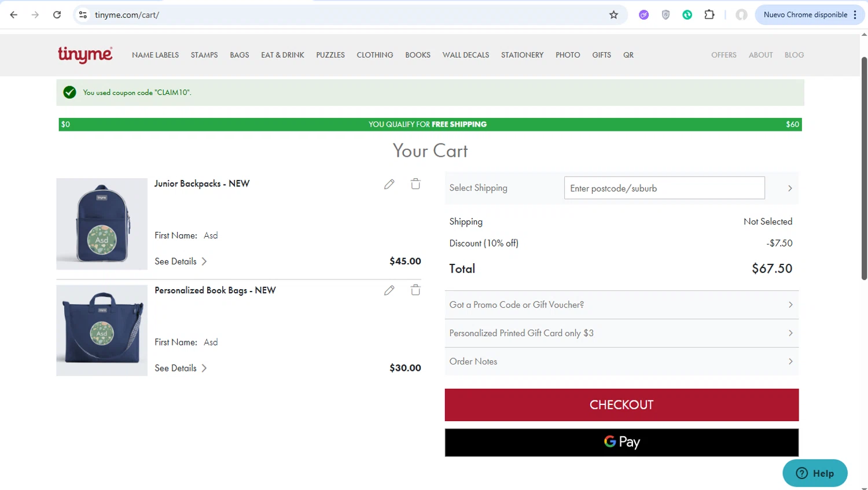Click the page vertical scrollbar
Screen dimensions: 868x490
864,168
